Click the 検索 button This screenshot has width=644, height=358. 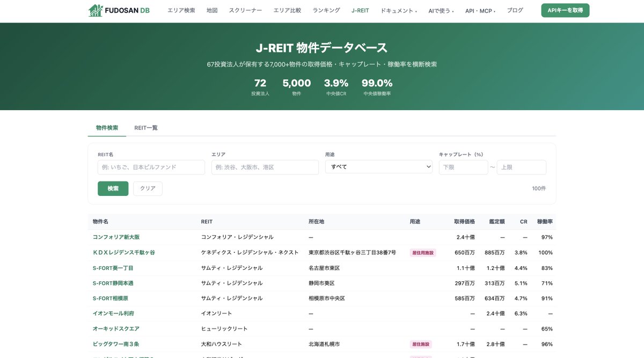click(113, 188)
